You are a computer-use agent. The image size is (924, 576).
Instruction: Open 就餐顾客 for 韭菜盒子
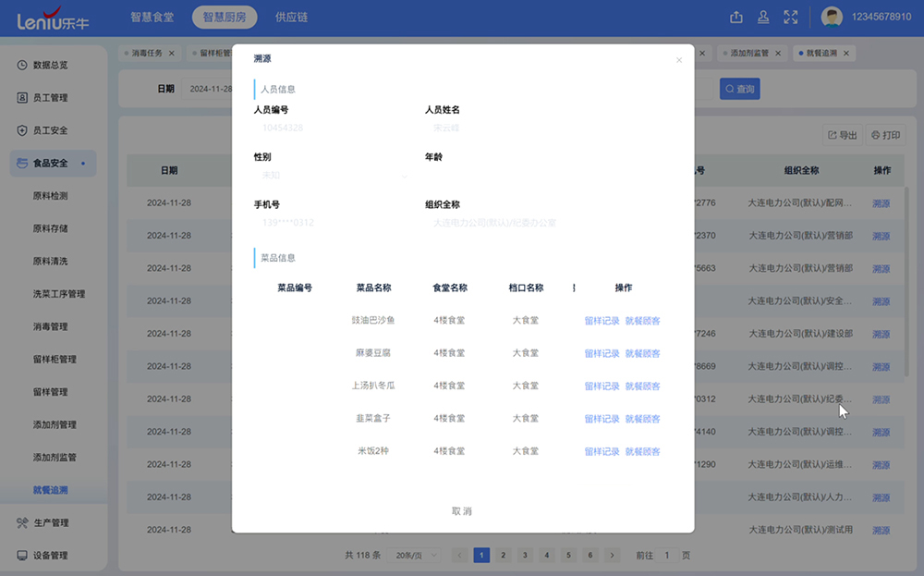click(x=642, y=419)
